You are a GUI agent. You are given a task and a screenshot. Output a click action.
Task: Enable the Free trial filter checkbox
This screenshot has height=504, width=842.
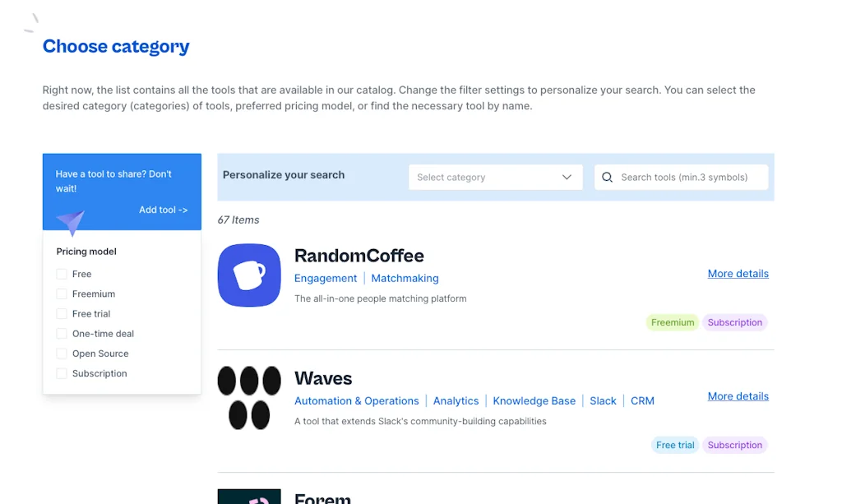[x=62, y=314]
